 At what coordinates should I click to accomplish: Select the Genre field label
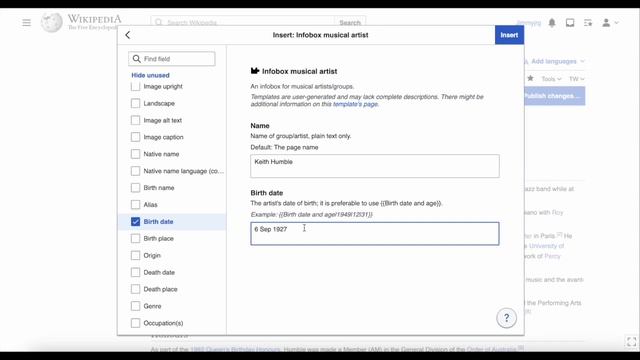tap(152, 306)
